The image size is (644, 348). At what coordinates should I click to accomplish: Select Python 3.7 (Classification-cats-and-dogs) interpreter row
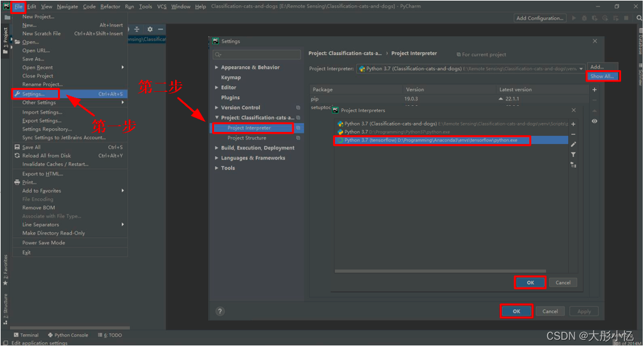tap(451, 124)
